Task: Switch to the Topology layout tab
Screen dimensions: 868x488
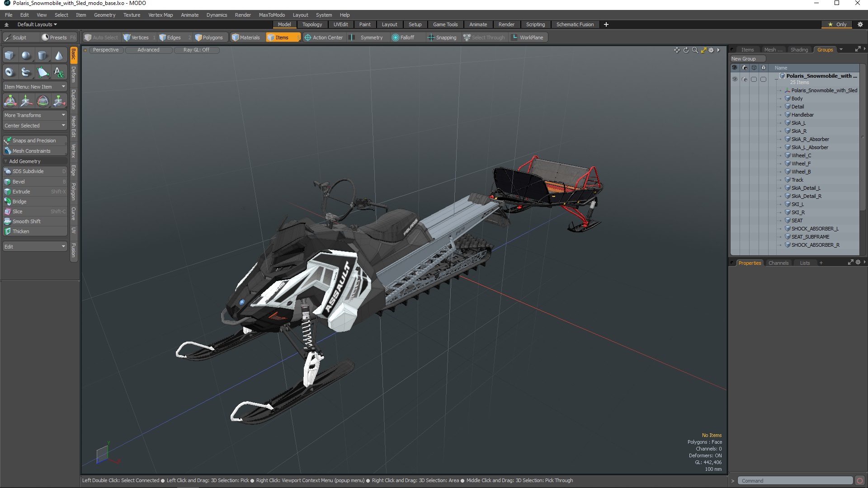Action: 312,24
